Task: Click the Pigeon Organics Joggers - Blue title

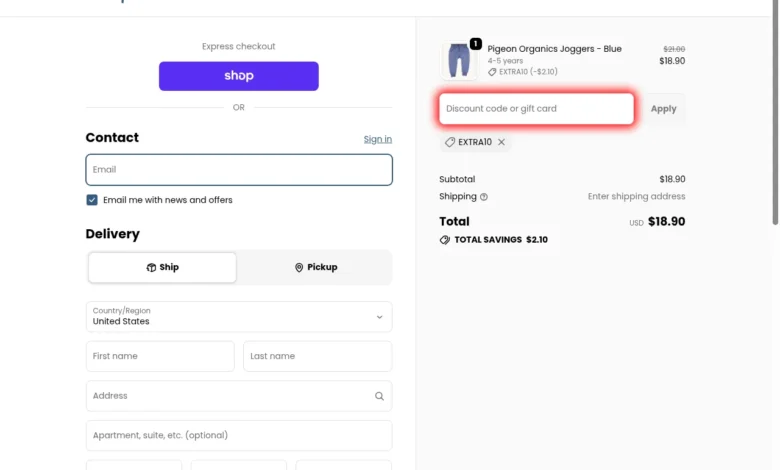Action: pyautogui.click(x=554, y=49)
